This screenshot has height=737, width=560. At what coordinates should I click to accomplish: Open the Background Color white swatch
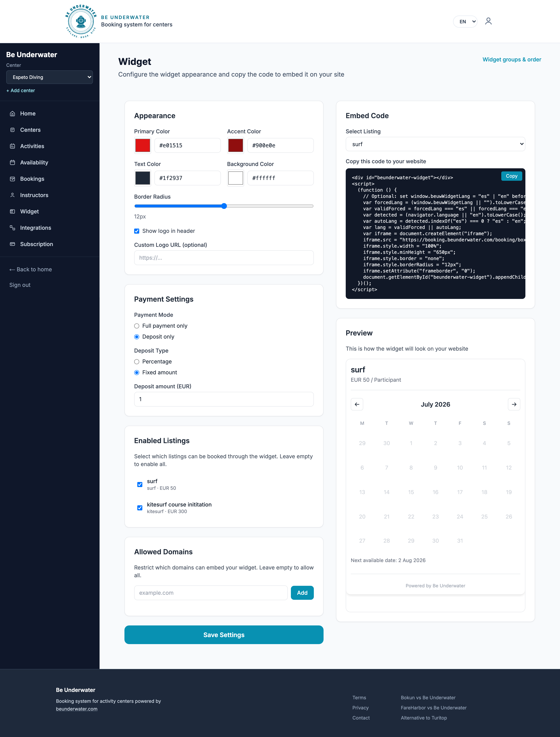(236, 178)
